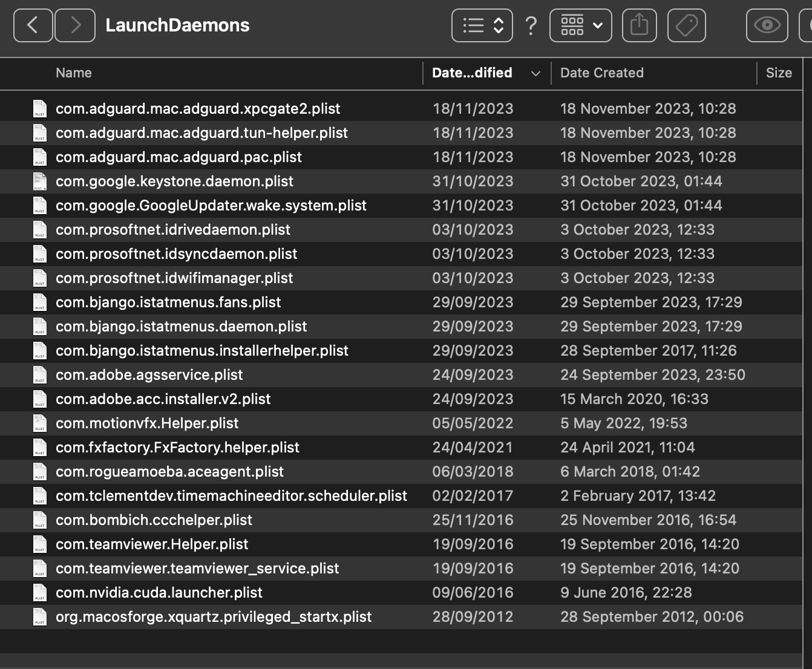Toggle Quick Look preview with eye icon
The width and height of the screenshot is (812, 669).
pyautogui.click(x=767, y=25)
